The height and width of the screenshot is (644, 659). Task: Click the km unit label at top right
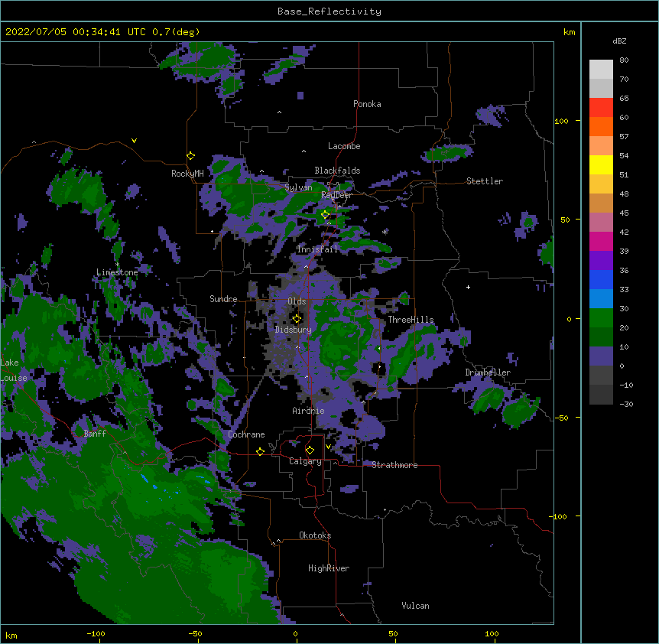pyautogui.click(x=569, y=32)
